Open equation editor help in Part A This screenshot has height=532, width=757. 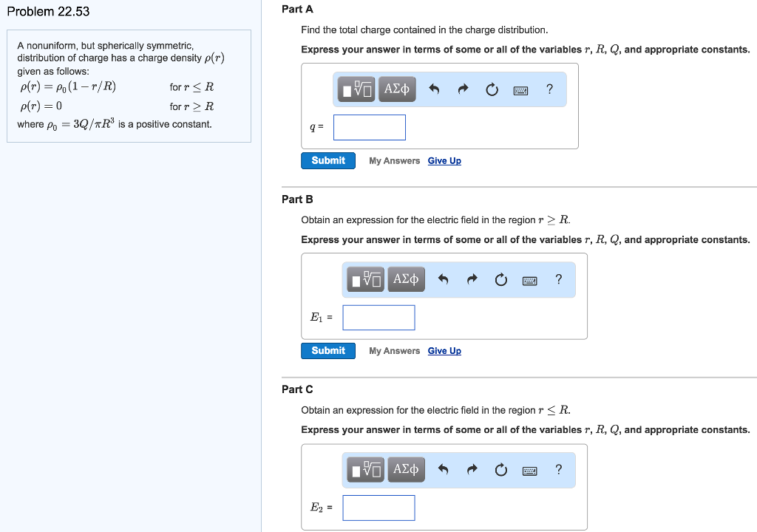(x=549, y=89)
